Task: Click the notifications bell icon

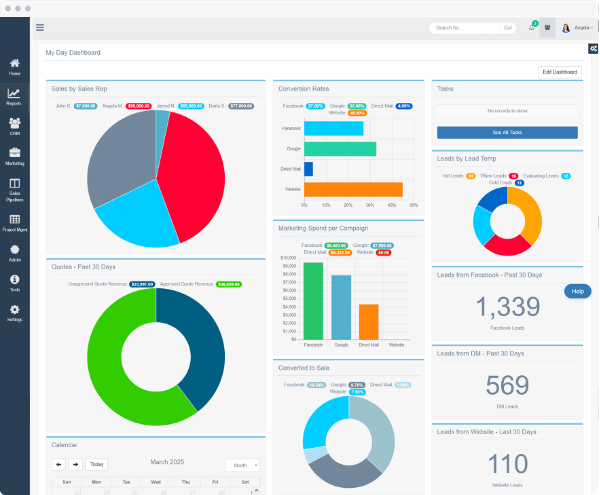Action: tap(531, 28)
